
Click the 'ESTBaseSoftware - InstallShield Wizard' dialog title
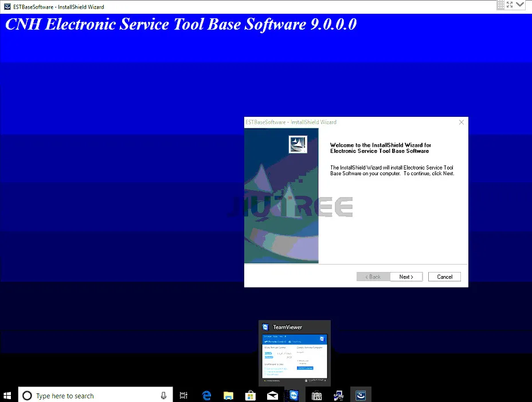(x=291, y=122)
